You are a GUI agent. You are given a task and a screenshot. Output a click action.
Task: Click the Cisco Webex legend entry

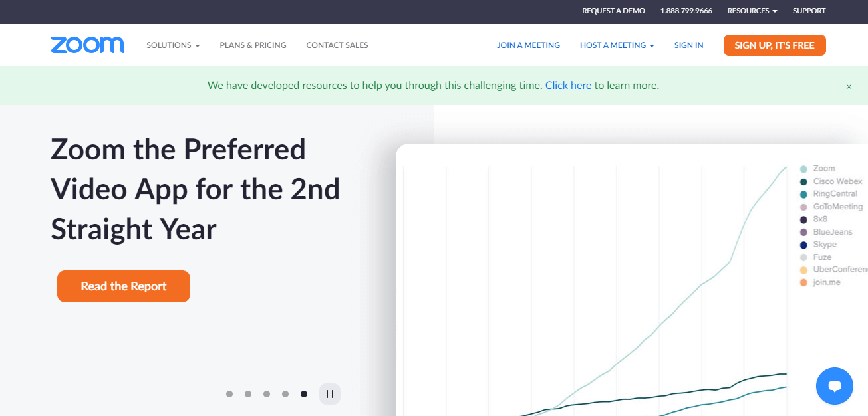point(831,181)
